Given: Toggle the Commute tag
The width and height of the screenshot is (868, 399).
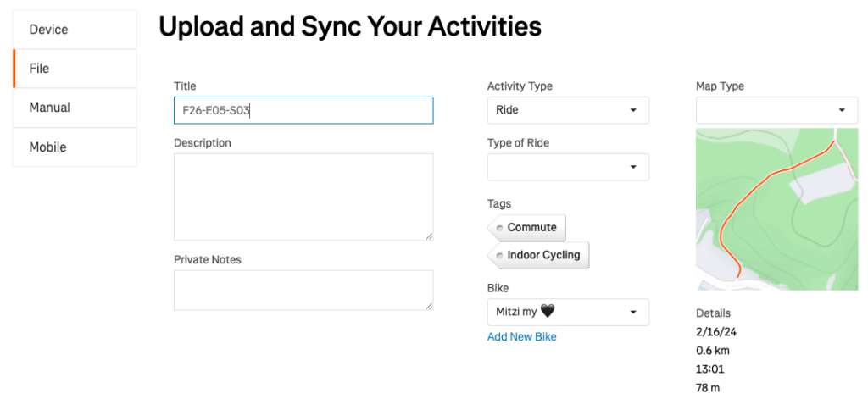Looking at the screenshot, I should (x=527, y=228).
